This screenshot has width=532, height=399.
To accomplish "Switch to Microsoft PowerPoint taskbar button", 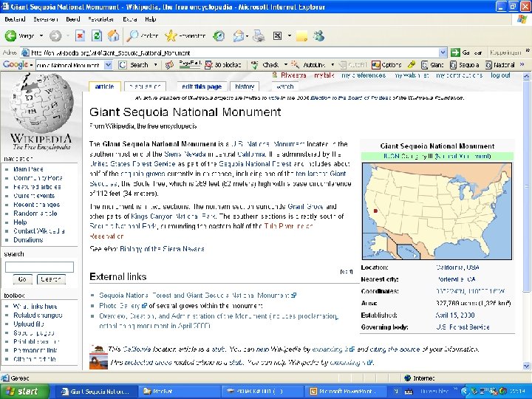I will [345, 391].
